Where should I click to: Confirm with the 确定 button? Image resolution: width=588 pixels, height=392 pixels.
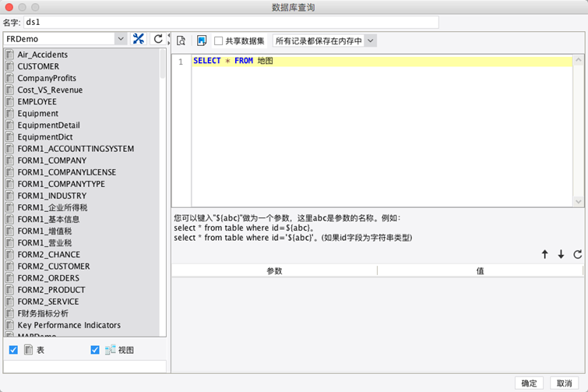(529, 383)
